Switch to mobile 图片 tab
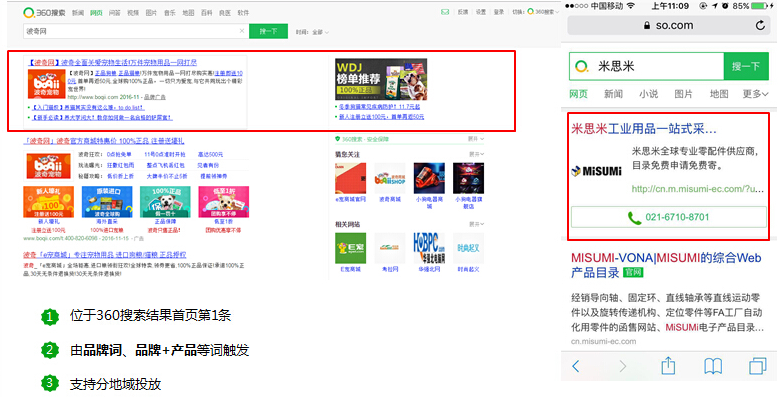The height and width of the screenshot is (397, 779). tap(684, 94)
